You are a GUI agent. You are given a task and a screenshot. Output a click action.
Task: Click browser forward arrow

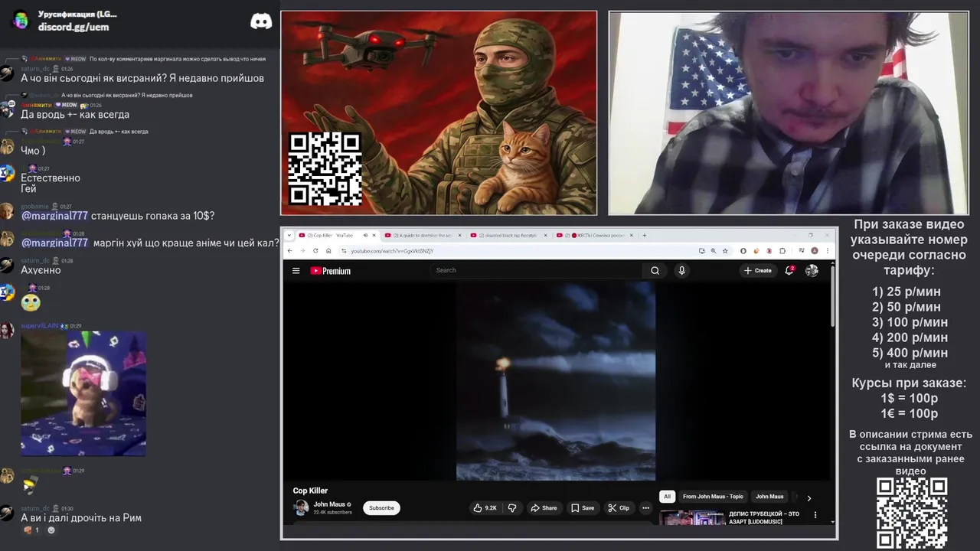point(302,250)
